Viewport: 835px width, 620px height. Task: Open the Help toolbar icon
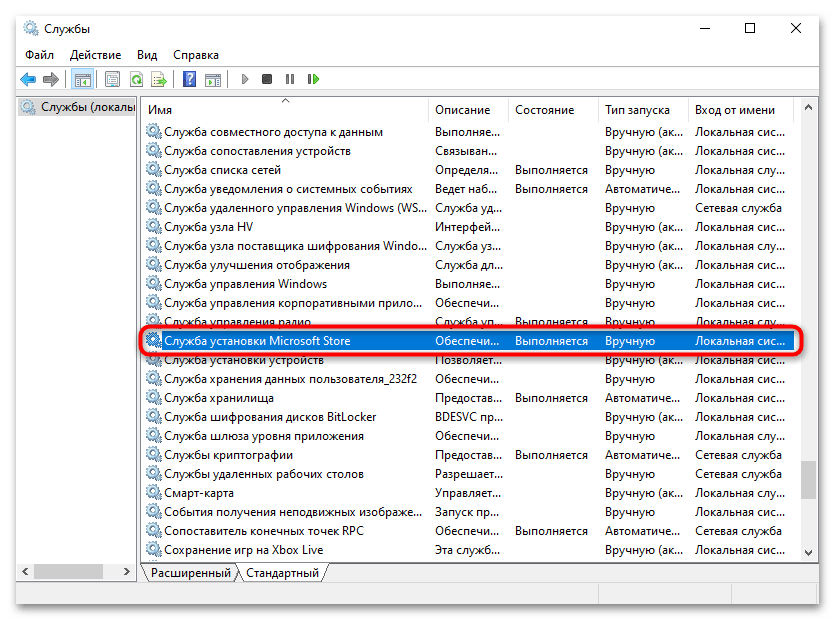pyautogui.click(x=189, y=79)
